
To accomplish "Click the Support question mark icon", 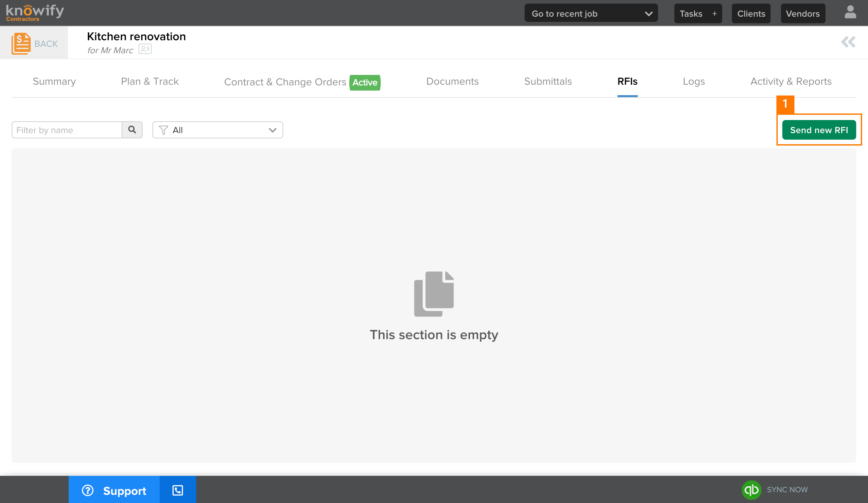I will tap(88, 490).
